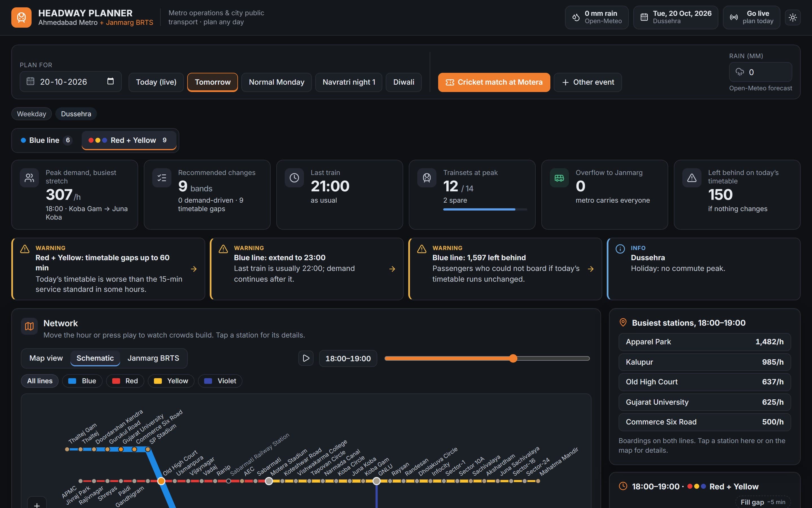Select the Schematic tab
The width and height of the screenshot is (812, 508).
click(x=95, y=358)
